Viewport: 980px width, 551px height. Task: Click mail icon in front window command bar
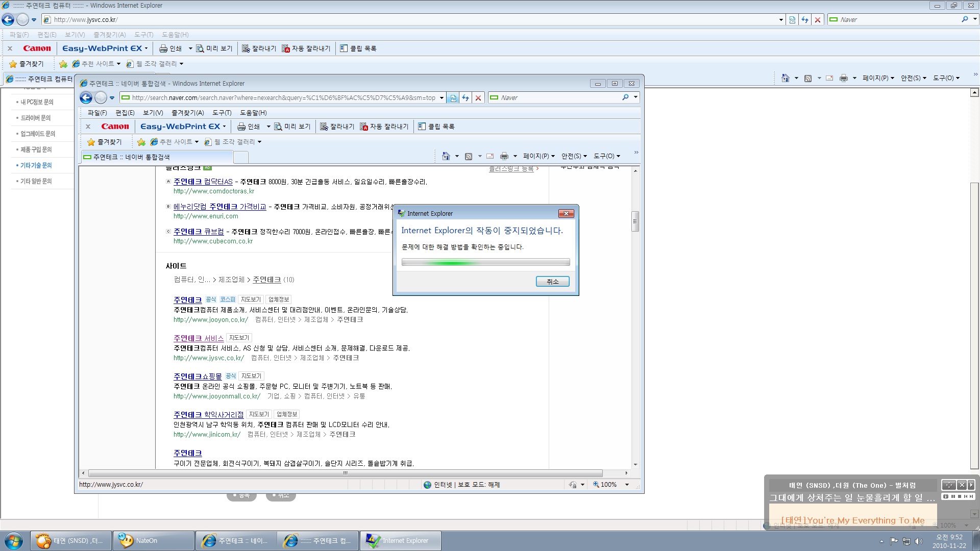click(x=490, y=156)
